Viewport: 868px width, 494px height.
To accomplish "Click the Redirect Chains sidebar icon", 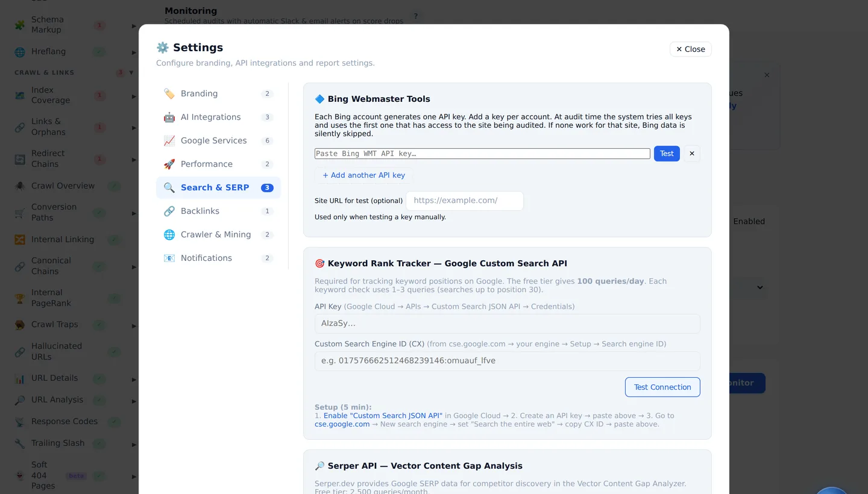I will pos(20,160).
